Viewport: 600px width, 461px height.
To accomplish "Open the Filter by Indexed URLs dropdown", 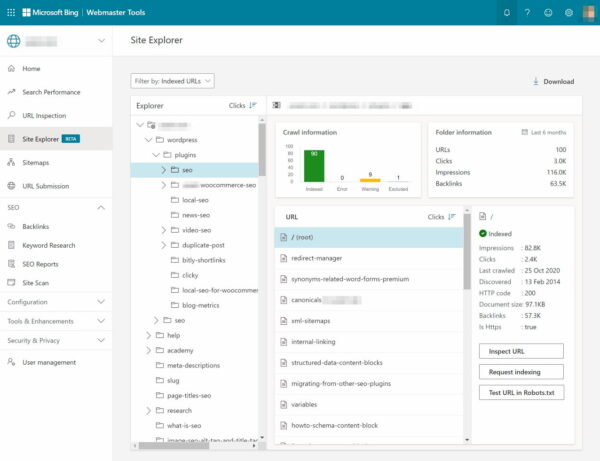I will 172,81.
